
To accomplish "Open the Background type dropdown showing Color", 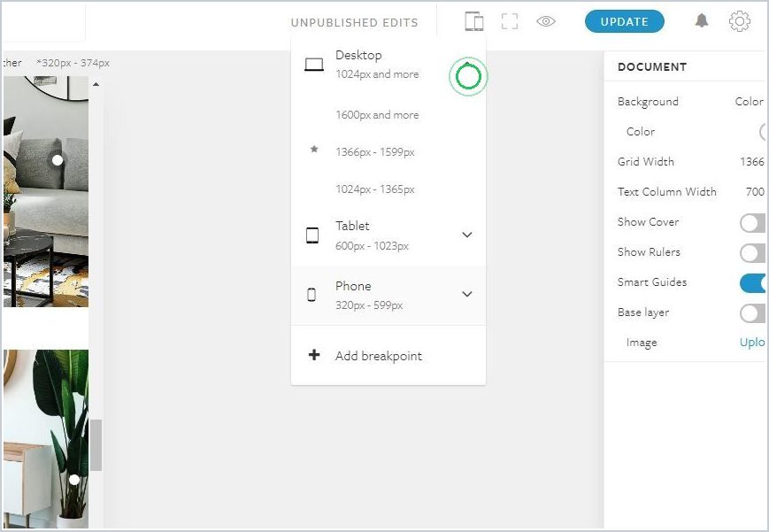I will click(x=750, y=102).
